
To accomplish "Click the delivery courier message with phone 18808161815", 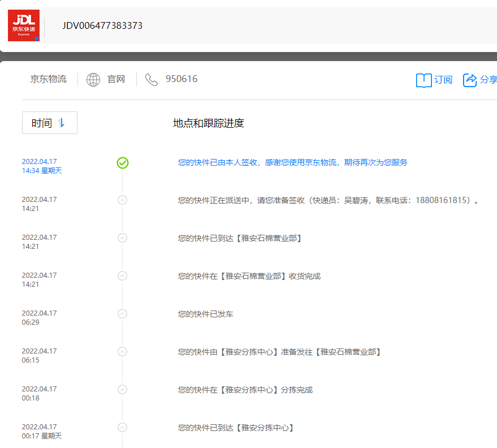I will point(328,200).
